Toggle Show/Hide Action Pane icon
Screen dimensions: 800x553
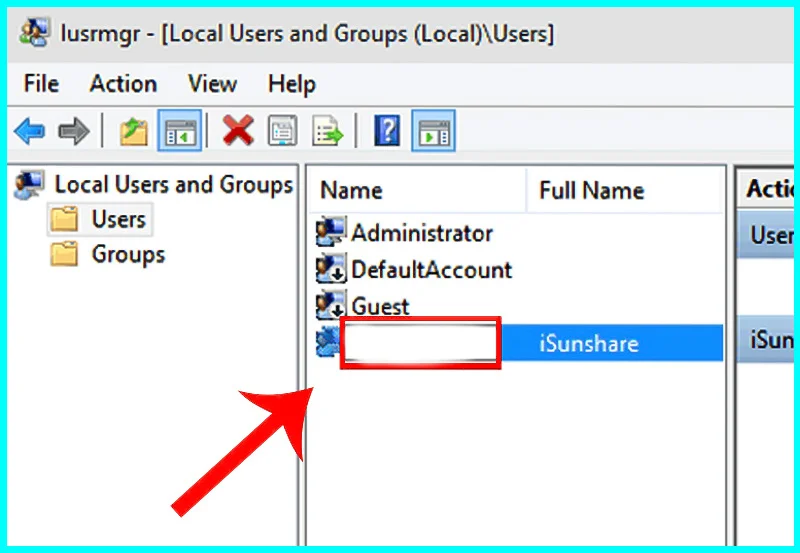433,131
